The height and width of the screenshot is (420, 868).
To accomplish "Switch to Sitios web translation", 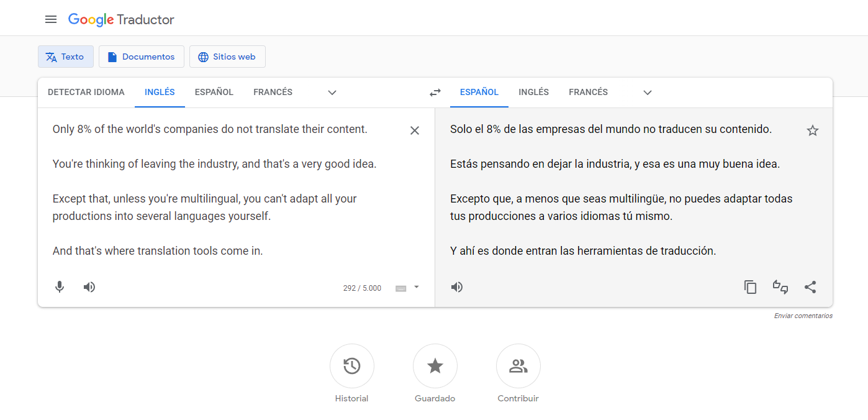I will coord(227,57).
